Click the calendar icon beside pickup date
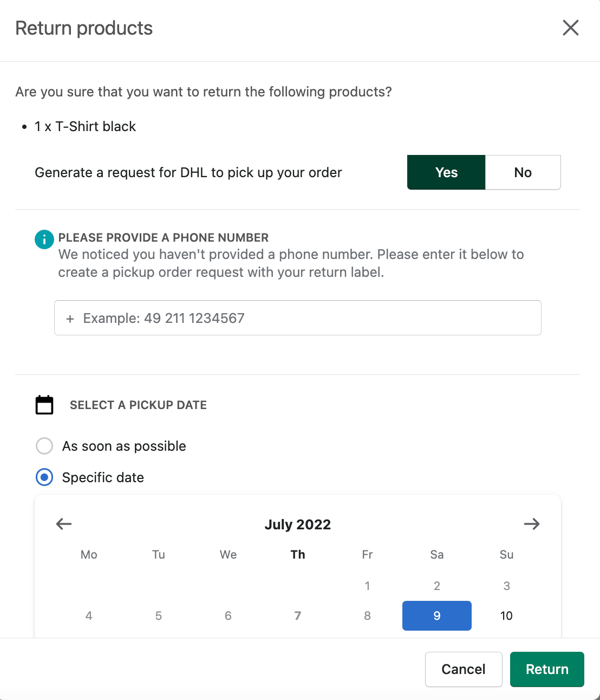This screenshot has width=600, height=700. pyautogui.click(x=44, y=405)
